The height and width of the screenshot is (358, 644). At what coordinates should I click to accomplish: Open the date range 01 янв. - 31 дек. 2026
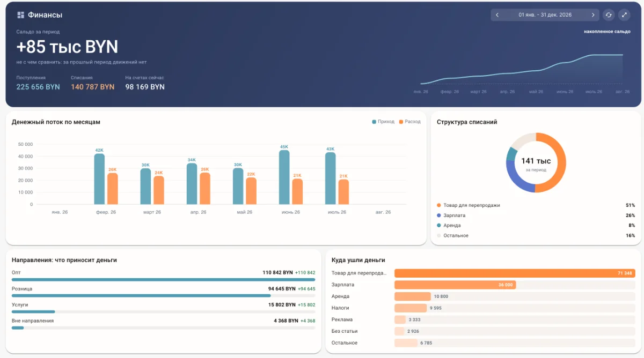click(x=545, y=15)
